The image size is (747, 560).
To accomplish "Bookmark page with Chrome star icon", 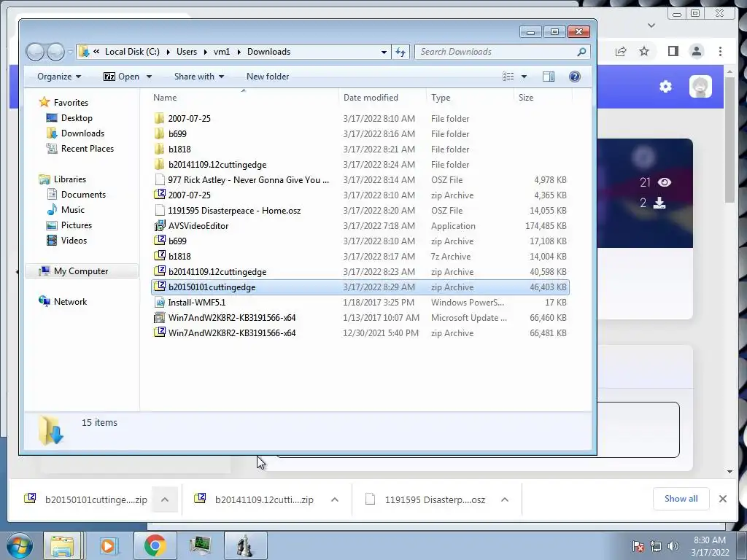I will click(x=644, y=51).
